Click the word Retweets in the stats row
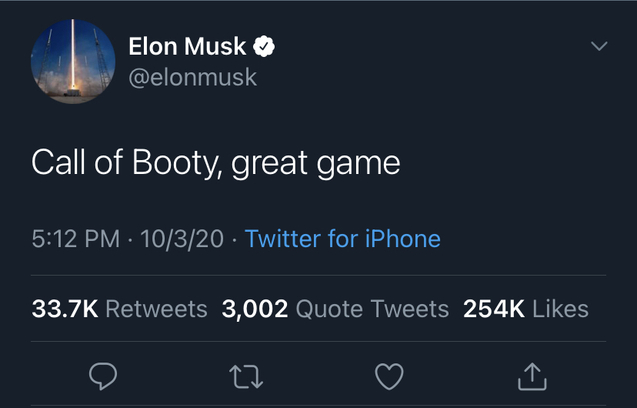637x408 pixels. tap(156, 309)
